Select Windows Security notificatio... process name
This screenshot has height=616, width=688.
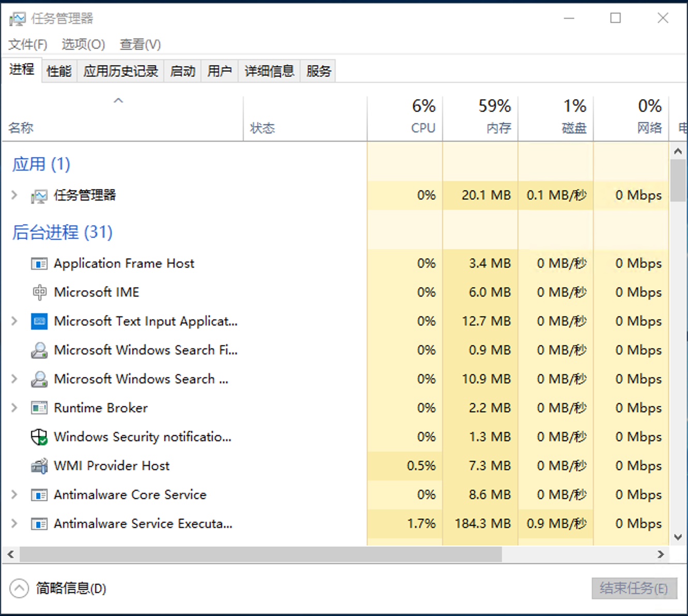pyautogui.click(x=143, y=437)
